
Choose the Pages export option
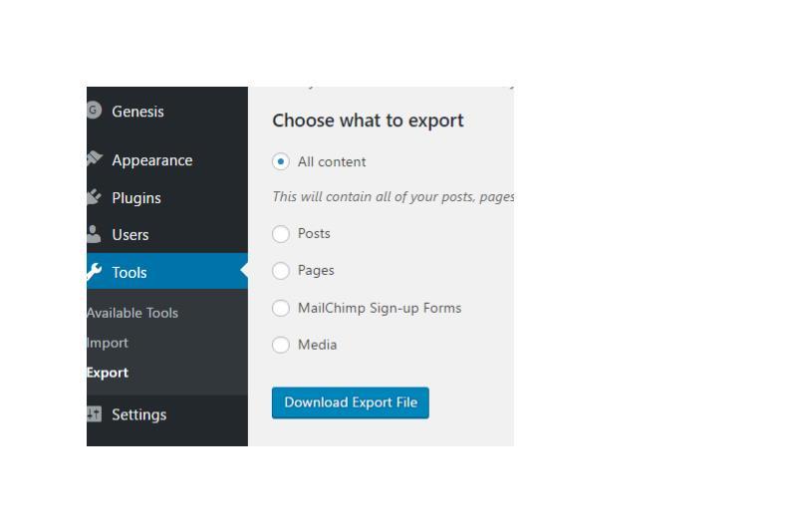(281, 271)
